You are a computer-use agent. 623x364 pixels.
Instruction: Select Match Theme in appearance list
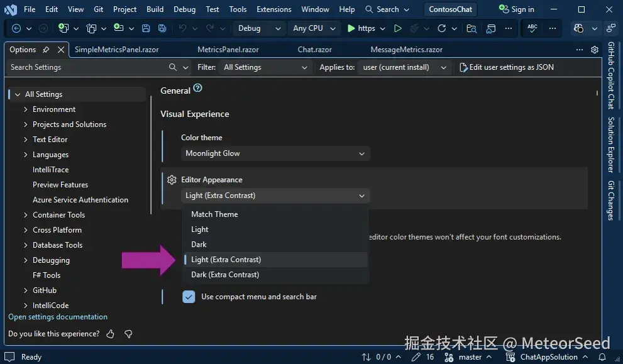pyautogui.click(x=275, y=214)
